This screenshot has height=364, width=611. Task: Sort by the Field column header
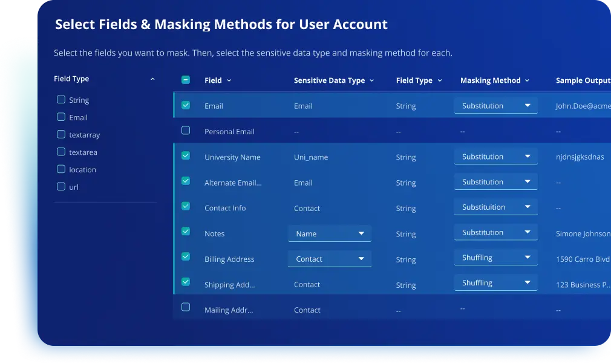(218, 80)
